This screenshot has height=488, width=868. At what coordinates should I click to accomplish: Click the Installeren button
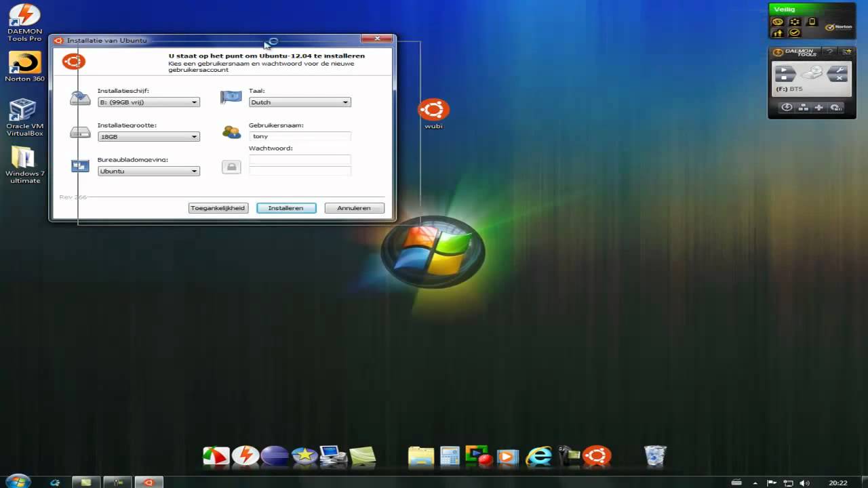[x=286, y=208]
